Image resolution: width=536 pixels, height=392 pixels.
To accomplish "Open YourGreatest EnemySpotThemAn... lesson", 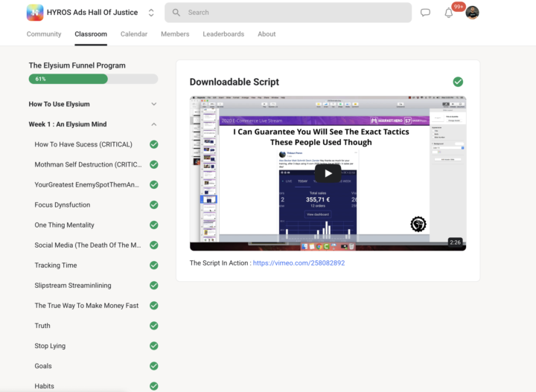I will 87,184.
